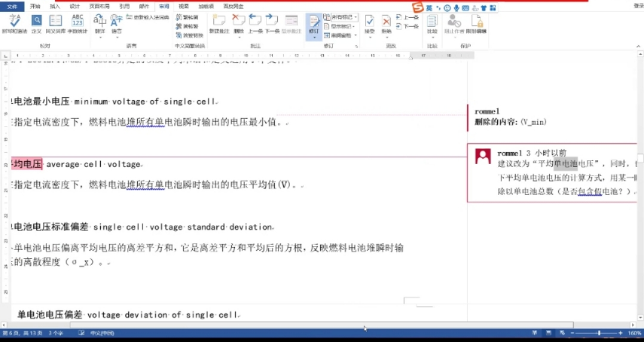The width and height of the screenshot is (644, 342).
Task: Expand the Show Markup (显示标记) menu
Action: [x=341, y=26]
